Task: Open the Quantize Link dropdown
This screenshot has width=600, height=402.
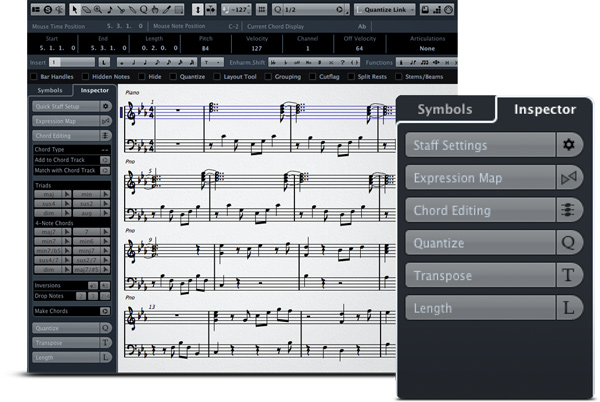Action: click(385, 10)
